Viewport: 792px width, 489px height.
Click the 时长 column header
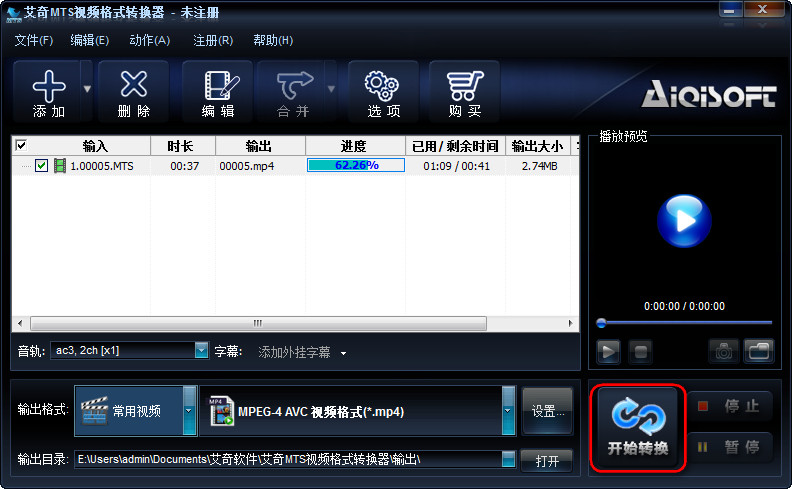183,146
